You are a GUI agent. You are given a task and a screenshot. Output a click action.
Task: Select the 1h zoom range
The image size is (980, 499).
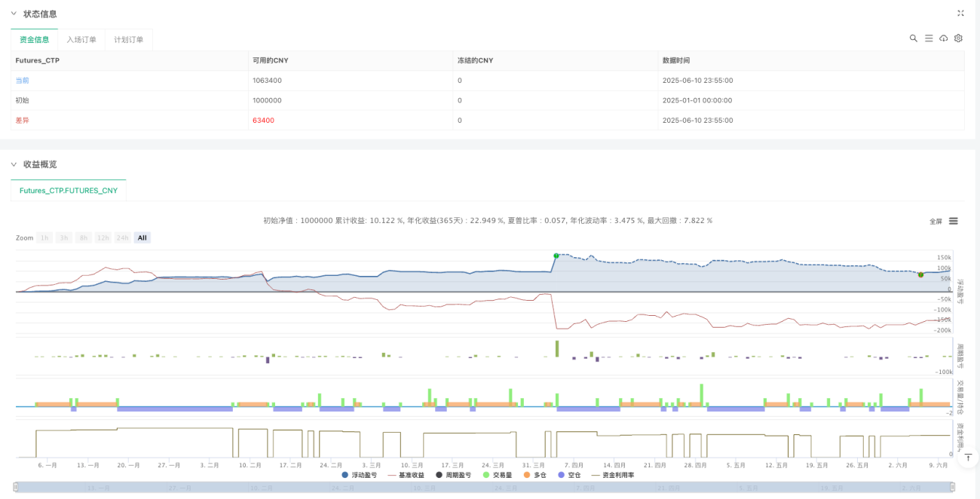click(x=45, y=237)
